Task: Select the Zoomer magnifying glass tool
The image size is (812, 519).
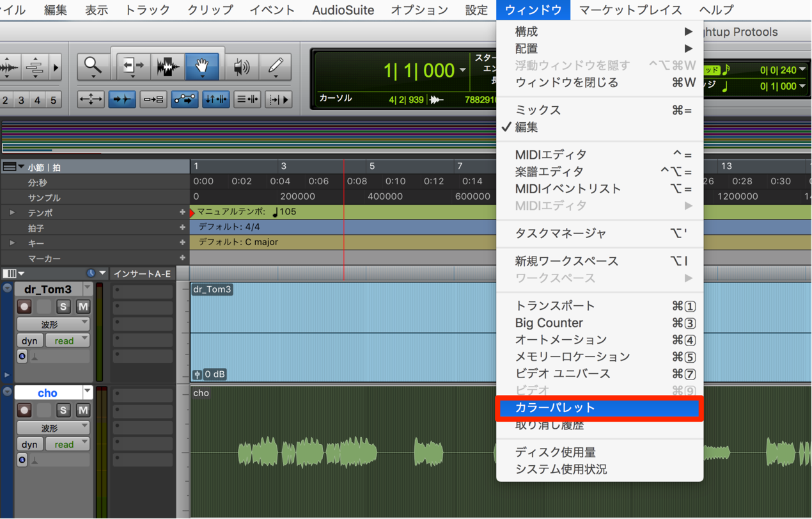Action: point(93,67)
